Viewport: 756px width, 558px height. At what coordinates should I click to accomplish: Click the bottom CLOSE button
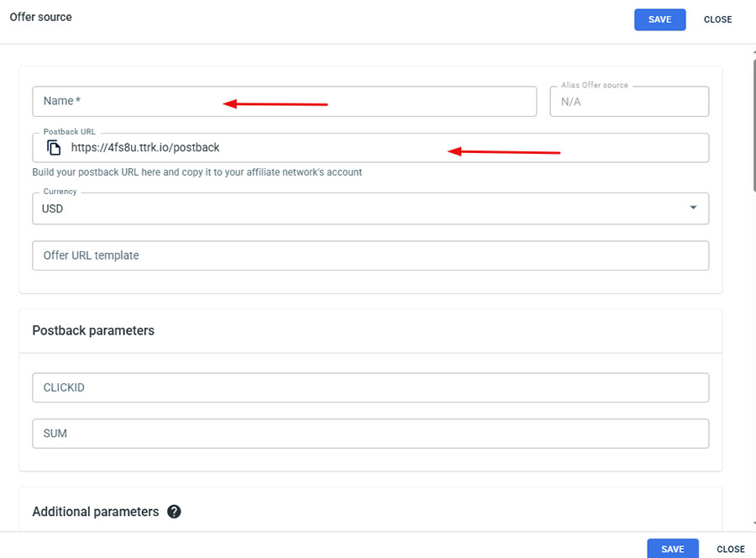click(730, 549)
